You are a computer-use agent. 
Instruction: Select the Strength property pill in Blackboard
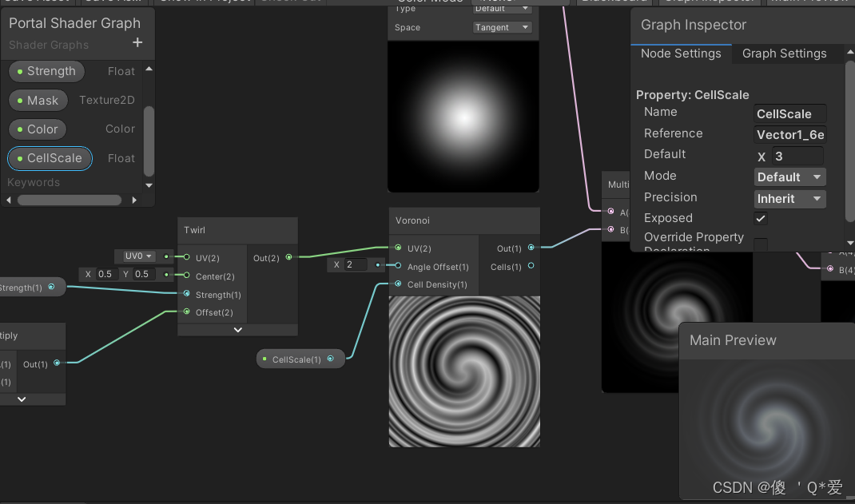pos(46,71)
